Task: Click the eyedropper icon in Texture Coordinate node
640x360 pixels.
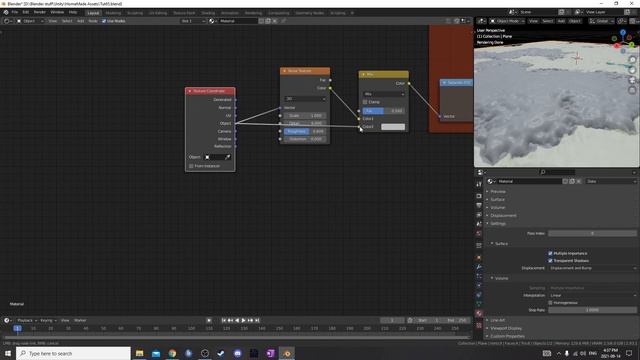Action: click(x=227, y=157)
